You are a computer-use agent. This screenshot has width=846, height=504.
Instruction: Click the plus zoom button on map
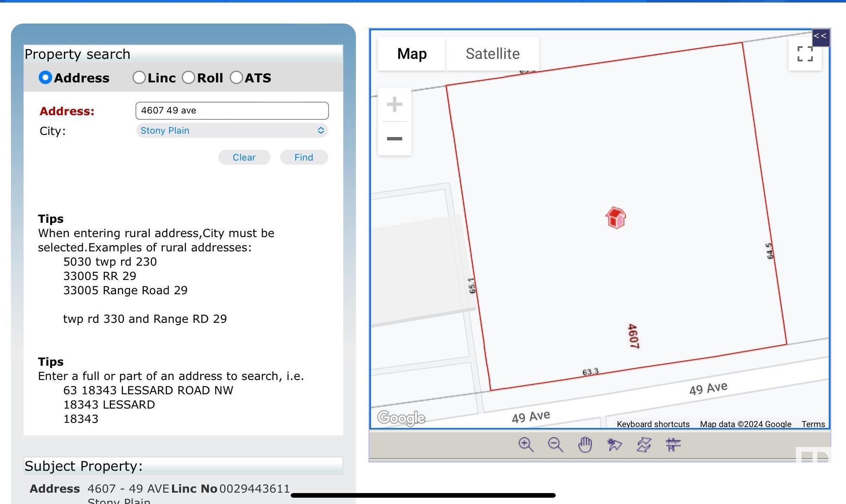[394, 104]
